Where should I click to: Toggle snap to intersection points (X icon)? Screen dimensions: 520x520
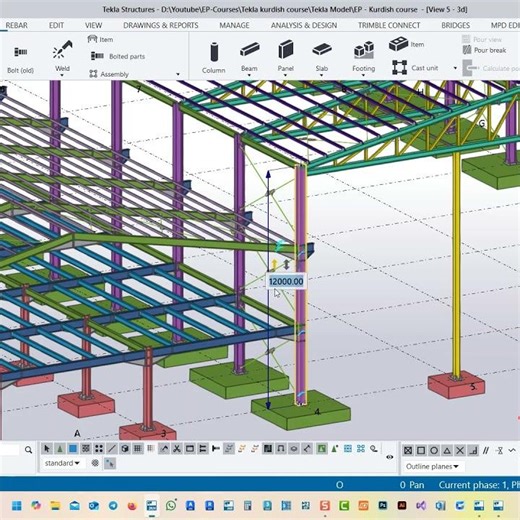(x=460, y=451)
